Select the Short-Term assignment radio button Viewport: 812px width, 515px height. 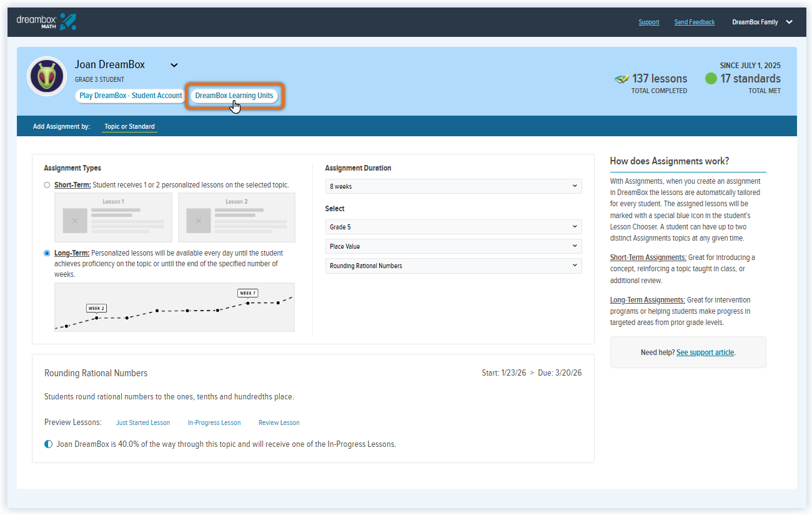(x=47, y=185)
